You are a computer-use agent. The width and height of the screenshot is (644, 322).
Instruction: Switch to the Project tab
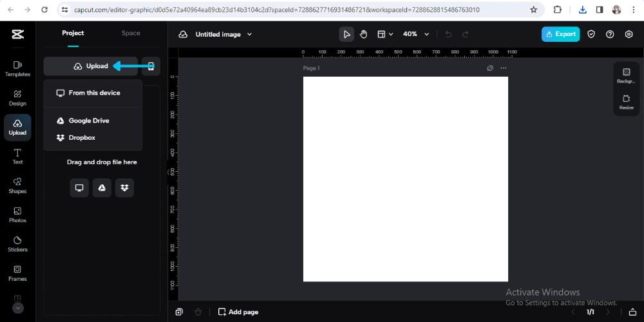(x=73, y=33)
